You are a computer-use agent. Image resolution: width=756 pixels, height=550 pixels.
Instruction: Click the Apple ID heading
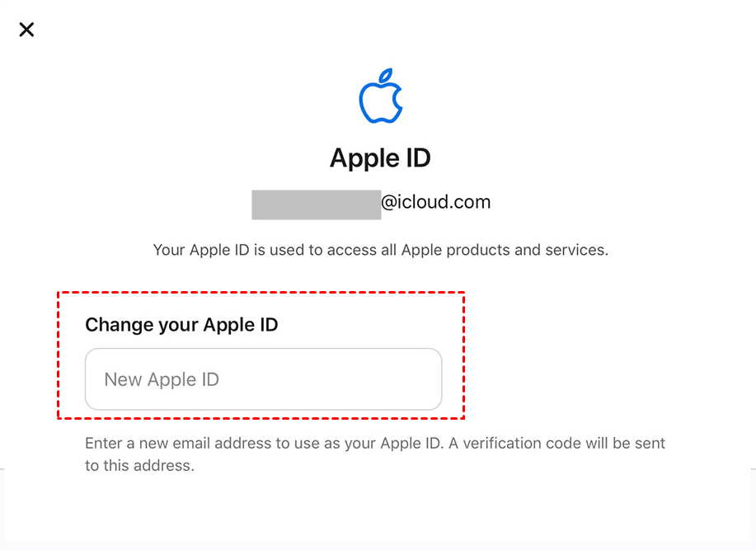coord(380,157)
